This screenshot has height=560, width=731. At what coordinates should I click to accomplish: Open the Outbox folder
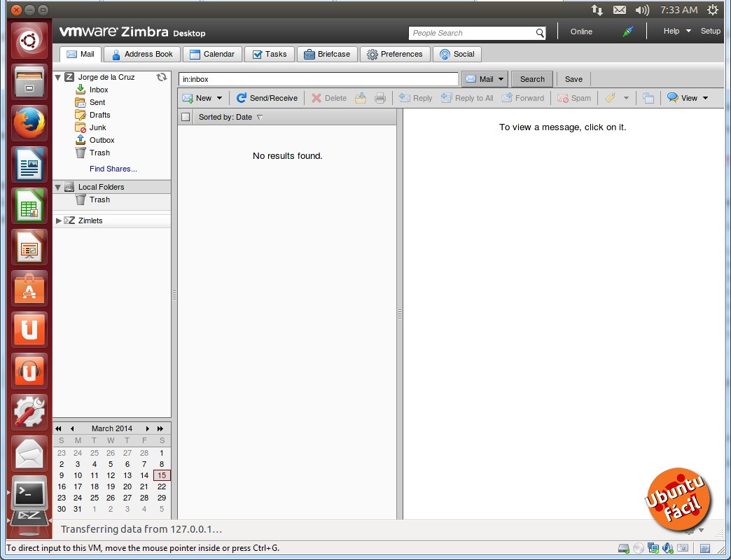click(102, 140)
